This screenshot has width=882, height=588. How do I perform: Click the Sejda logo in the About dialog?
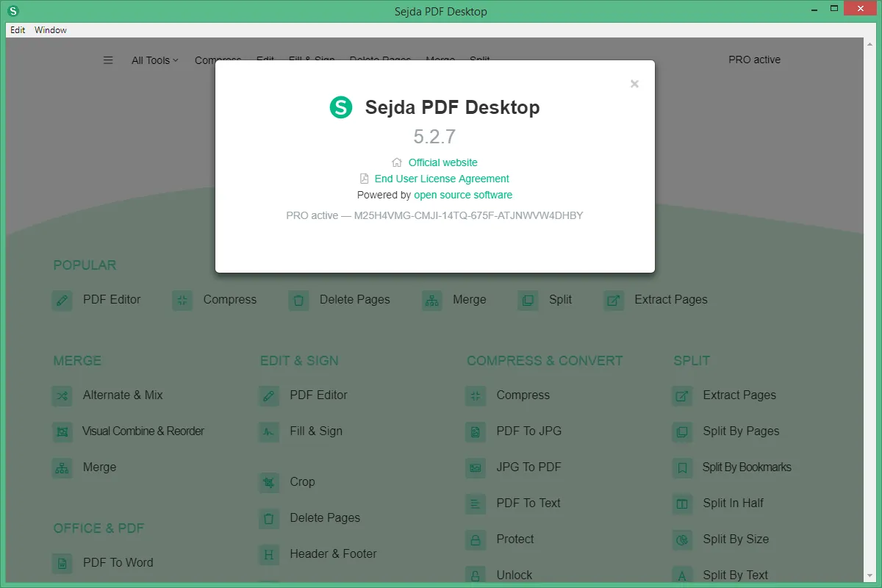coord(341,107)
